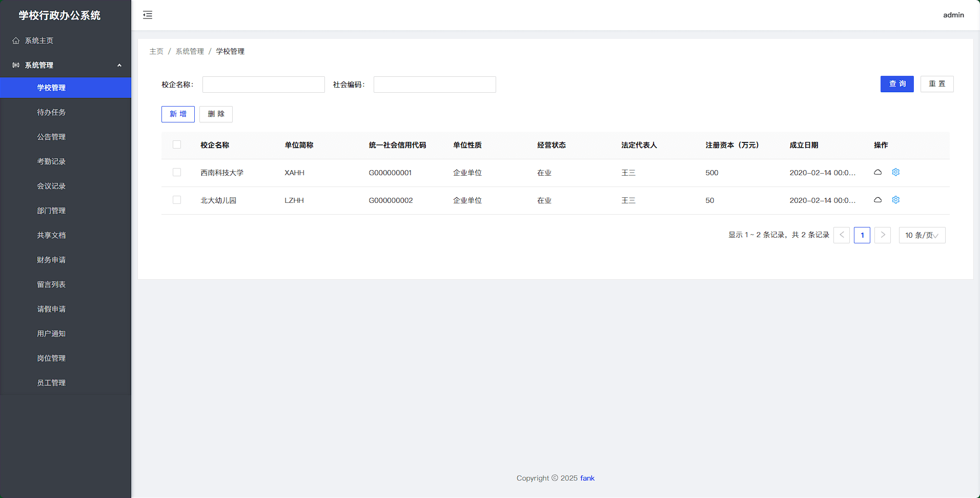Collapse the sidebar with the menu fold icon
The width and height of the screenshot is (980, 498).
[148, 15]
